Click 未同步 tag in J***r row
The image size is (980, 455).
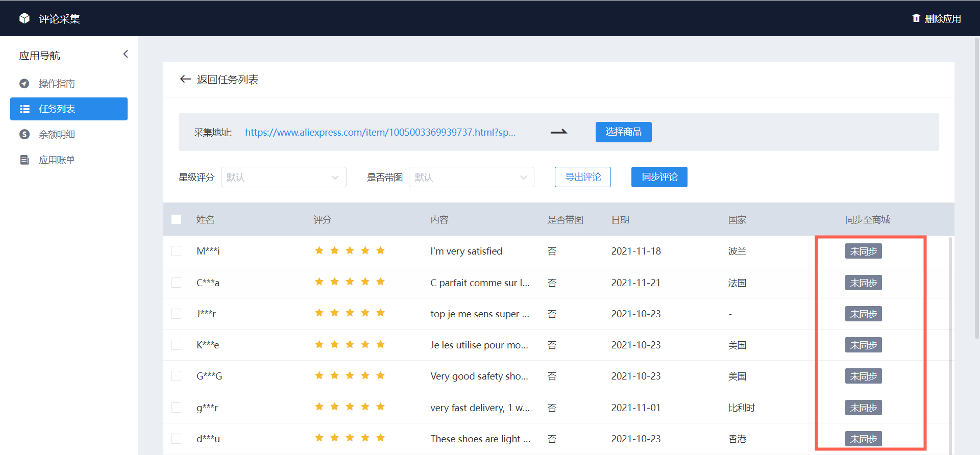point(863,314)
